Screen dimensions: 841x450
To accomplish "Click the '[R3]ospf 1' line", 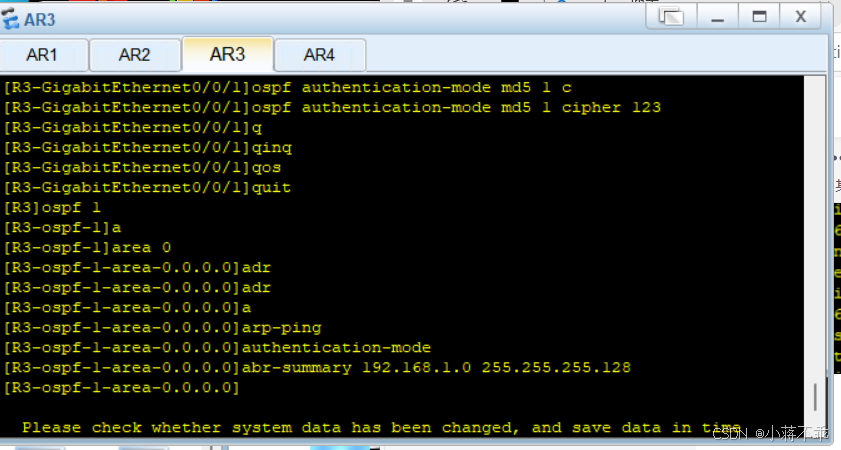I will coord(52,208).
